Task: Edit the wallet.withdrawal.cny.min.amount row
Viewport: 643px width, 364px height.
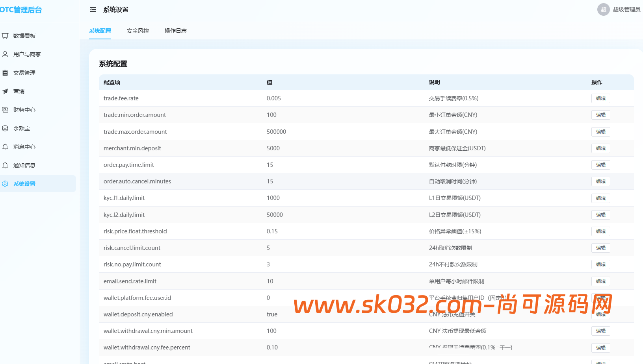Action: (600, 331)
